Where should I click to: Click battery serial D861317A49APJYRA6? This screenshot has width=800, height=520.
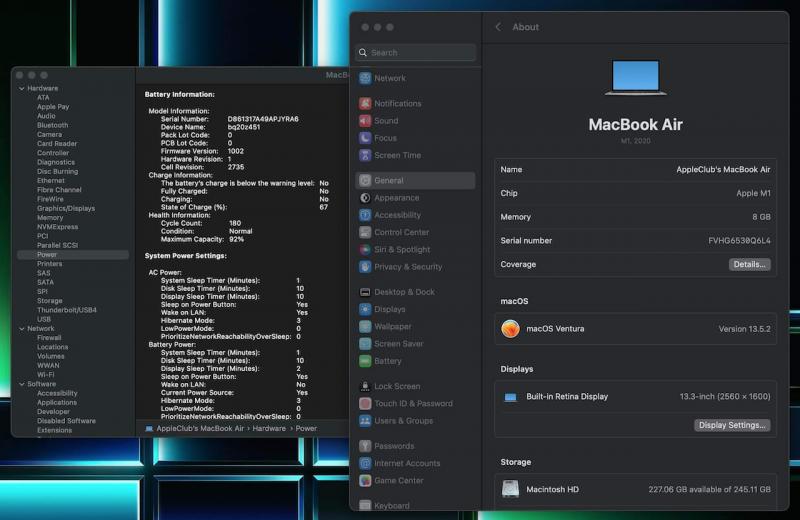263,119
